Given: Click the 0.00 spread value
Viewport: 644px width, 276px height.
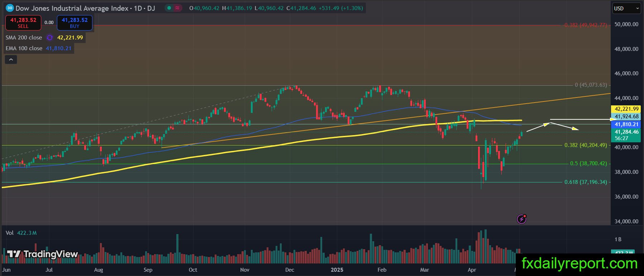Looking at the screenshot, I should click(49, 22).
